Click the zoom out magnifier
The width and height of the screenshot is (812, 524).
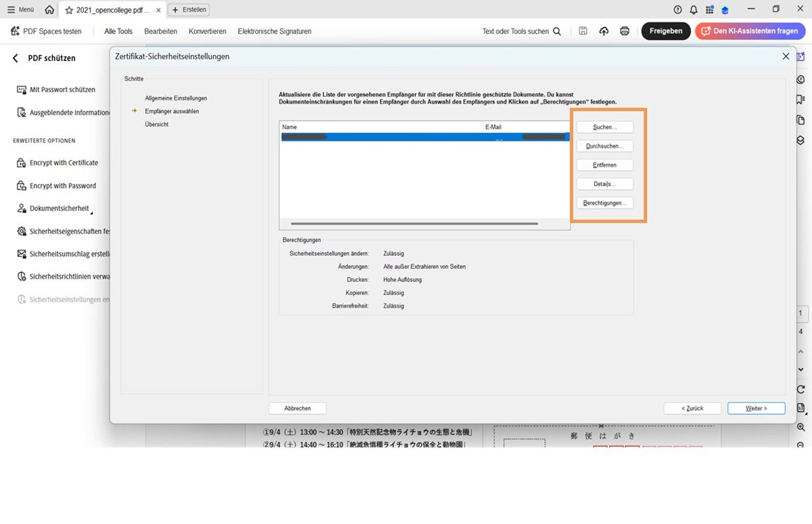[x=800, y=444]
